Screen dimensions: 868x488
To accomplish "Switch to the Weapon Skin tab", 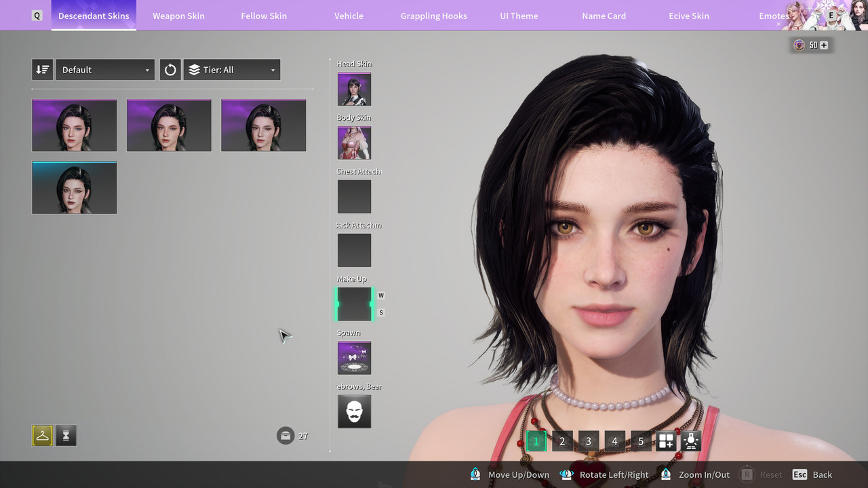I will 178,16.
